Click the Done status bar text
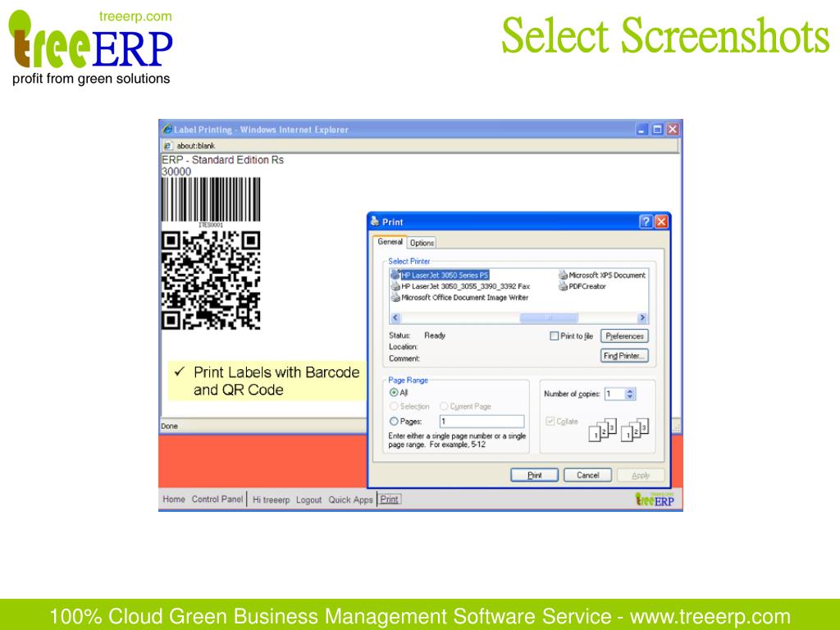This screenshot has width=840, height=630. (x=169, y=426)
